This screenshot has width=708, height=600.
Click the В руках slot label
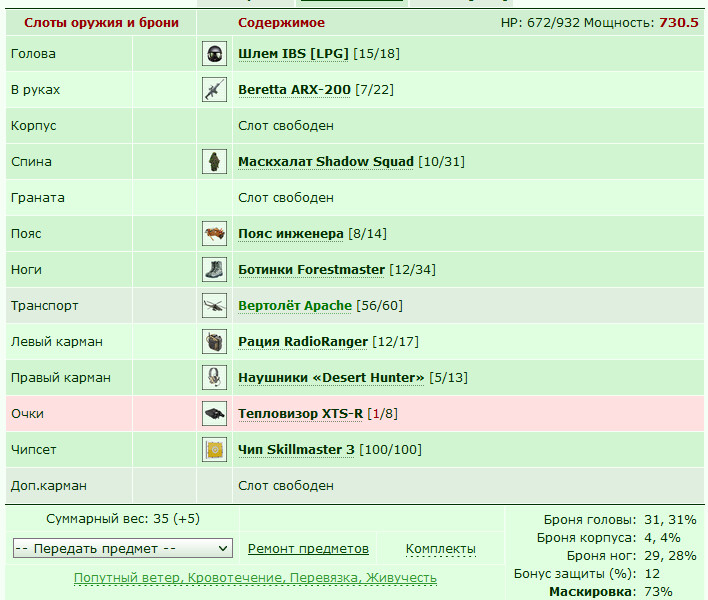tap(35, 90)
